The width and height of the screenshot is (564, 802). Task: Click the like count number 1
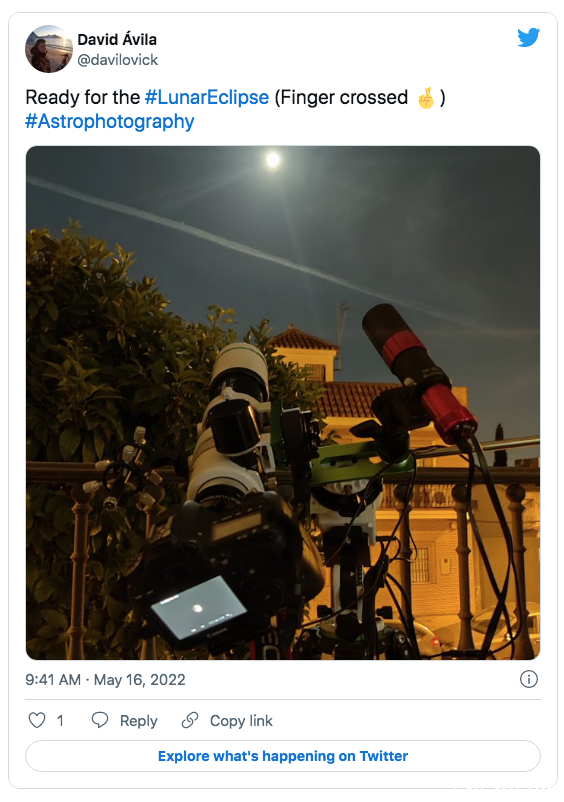(x=60, y=721)
